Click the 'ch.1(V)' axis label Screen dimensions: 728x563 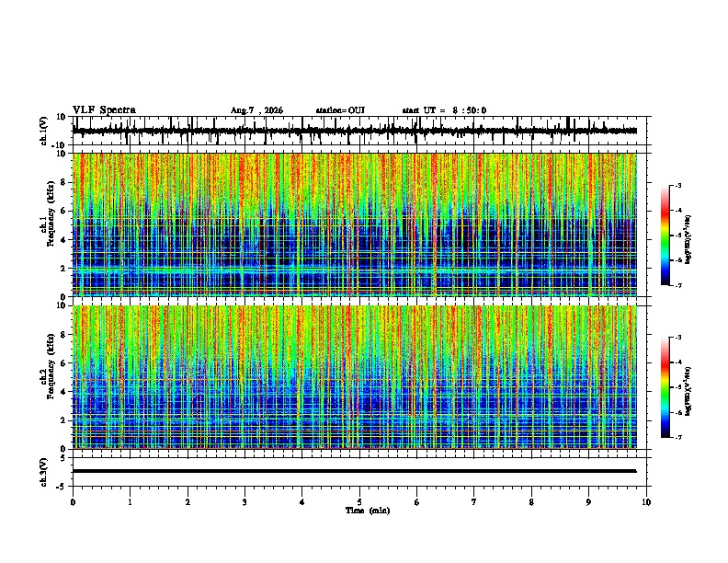tap(44, 131)
